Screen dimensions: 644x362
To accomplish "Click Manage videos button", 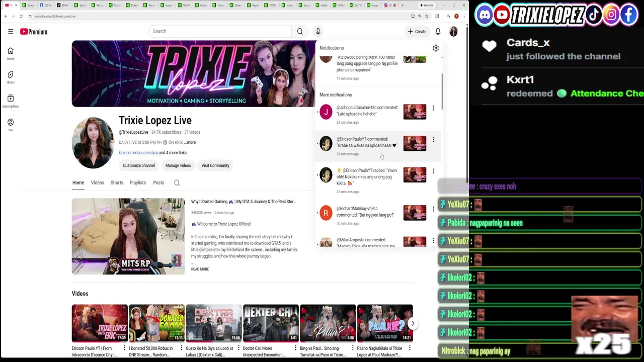I will pos(178,165).
